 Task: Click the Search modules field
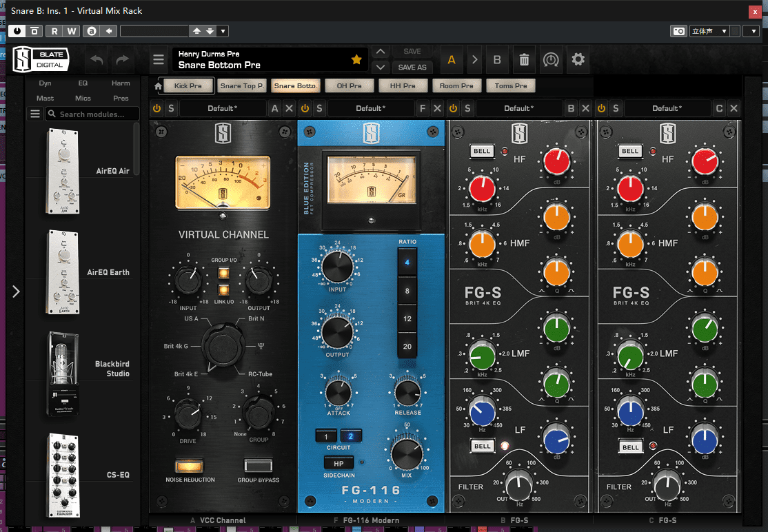[x=92, y=114]
